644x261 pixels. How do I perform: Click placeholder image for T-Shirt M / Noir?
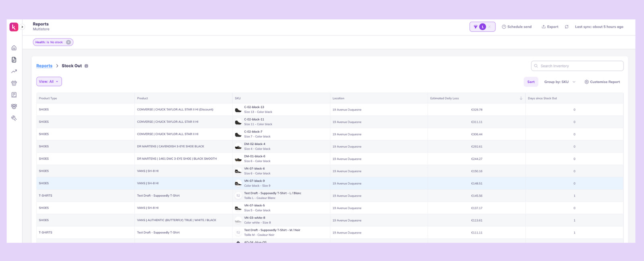[x=238, y=232]
